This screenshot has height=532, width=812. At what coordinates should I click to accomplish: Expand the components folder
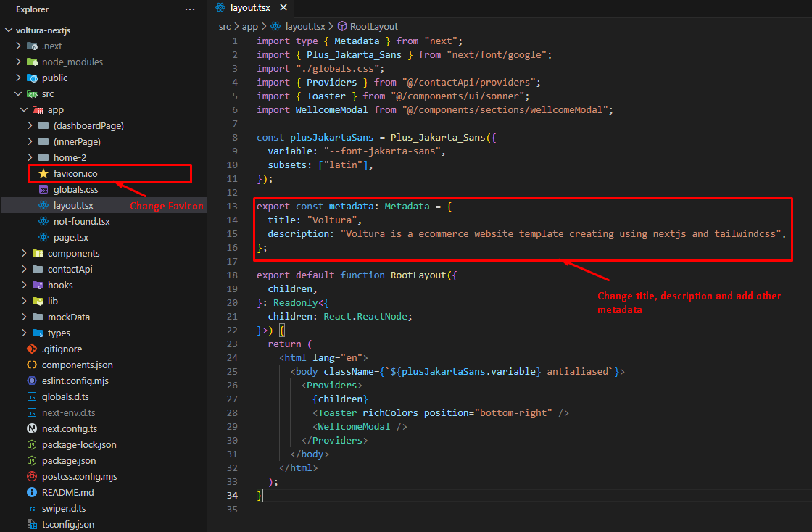tap(73, 253)
